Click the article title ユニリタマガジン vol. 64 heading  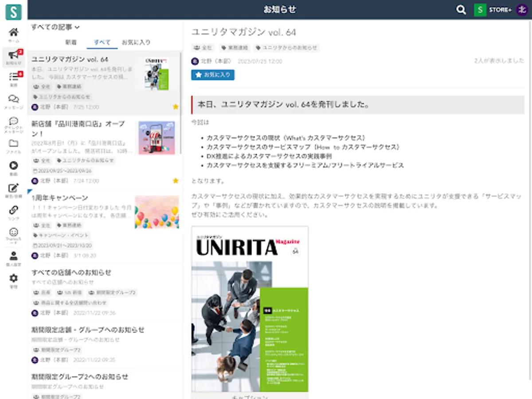tap(243, 32)
